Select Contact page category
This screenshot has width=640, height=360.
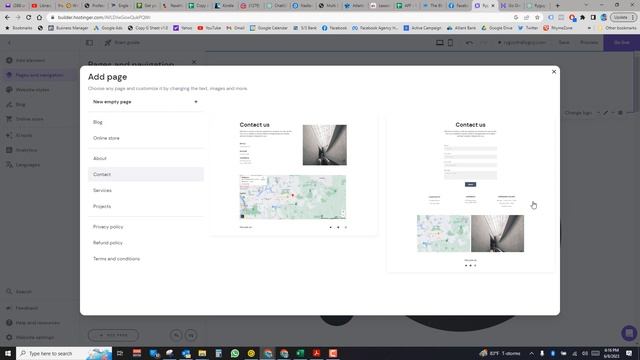(145, 174)
